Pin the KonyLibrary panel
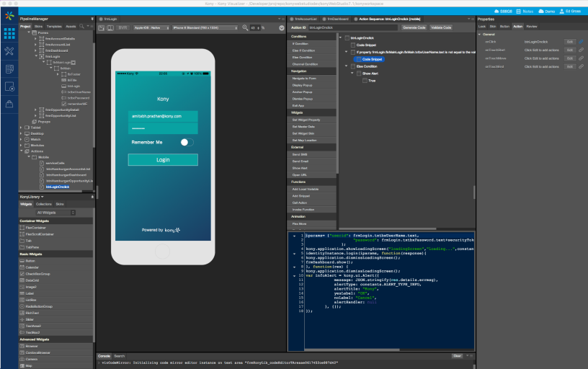The height and width of the screenshot is (369, 588). tap(92, 197)
